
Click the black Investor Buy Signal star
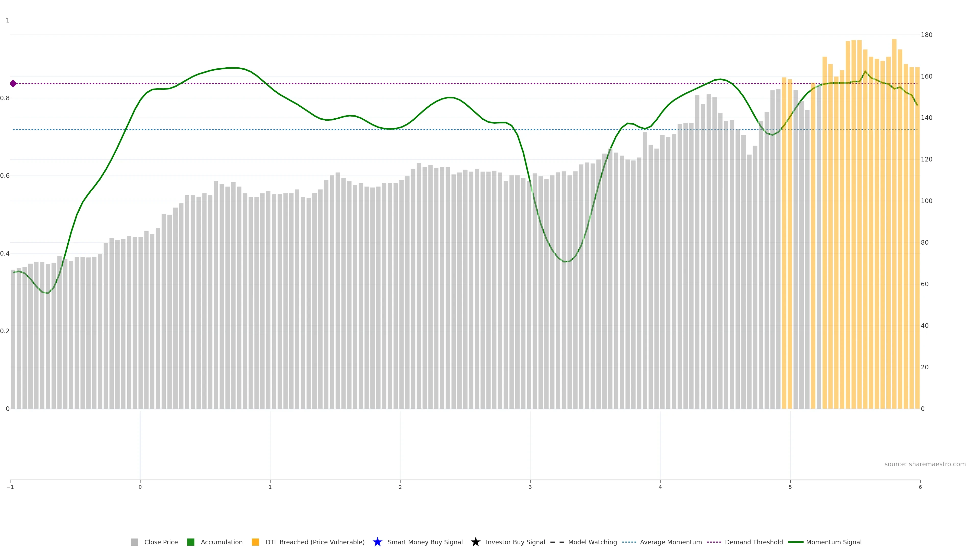pyautogui.click(x=475, y=542)
